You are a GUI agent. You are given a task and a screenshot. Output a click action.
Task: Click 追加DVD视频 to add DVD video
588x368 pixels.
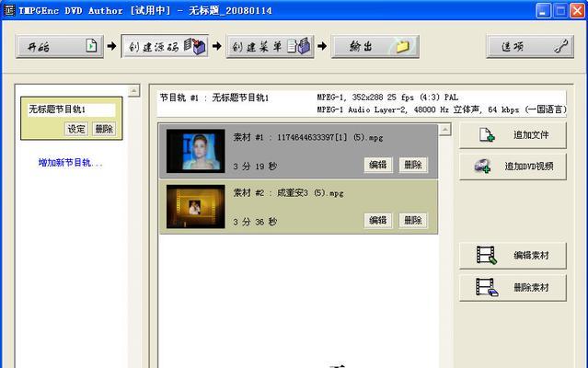point(513,167)
